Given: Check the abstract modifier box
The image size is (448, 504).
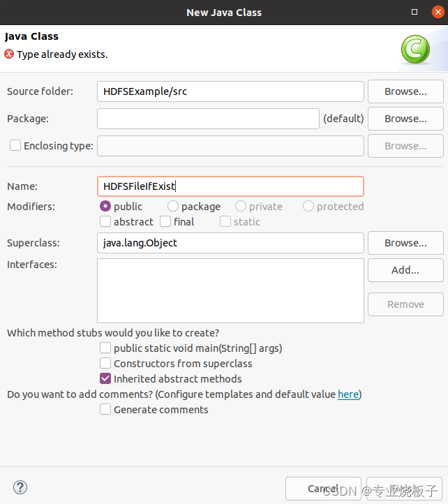Looking at the screenshot, I should pos(105,222).
